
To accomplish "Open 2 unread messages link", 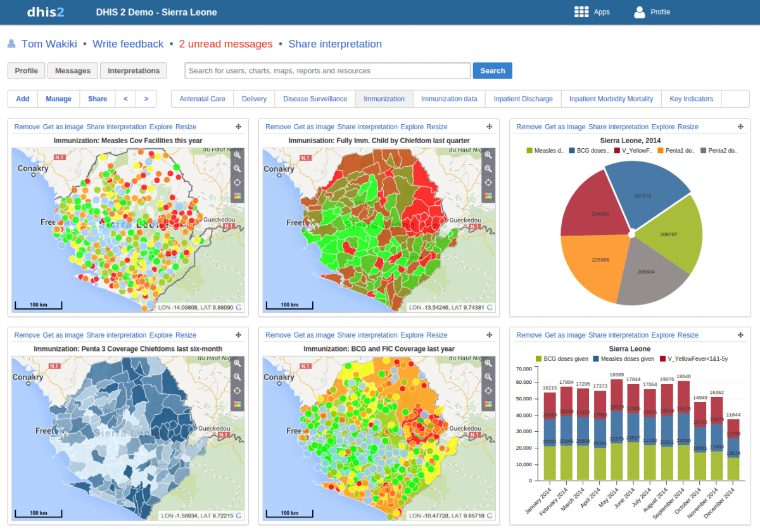I will click(226, 44).
